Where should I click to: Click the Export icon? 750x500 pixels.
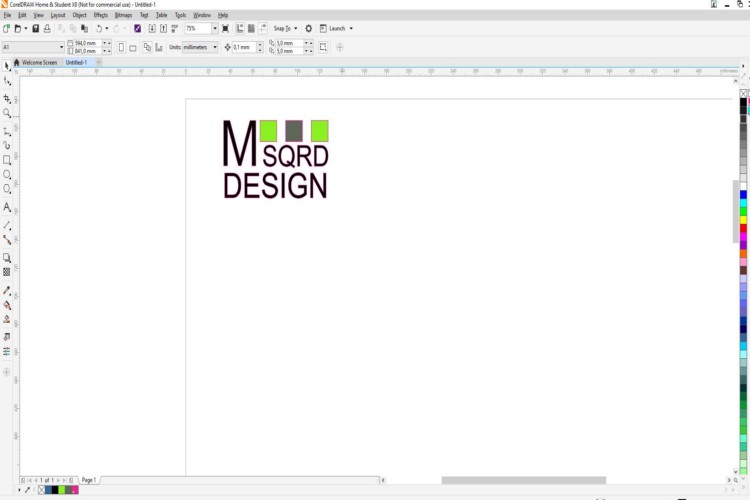point(164,29)
